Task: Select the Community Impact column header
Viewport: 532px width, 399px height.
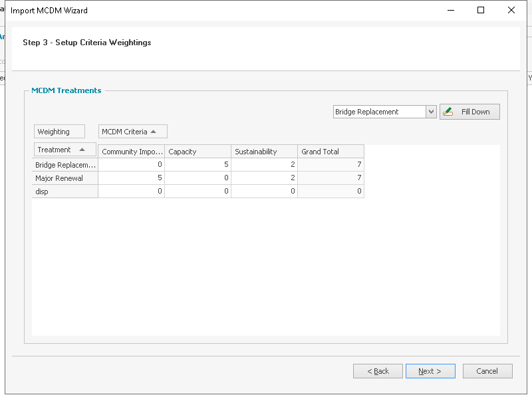Action: pos(131,152)
